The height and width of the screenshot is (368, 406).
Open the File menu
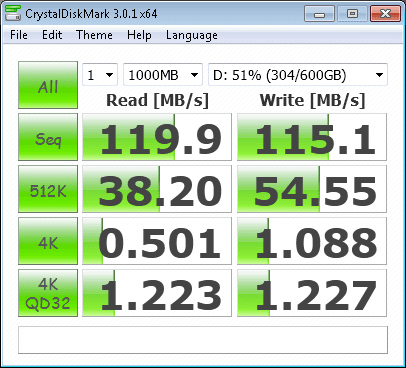point(19,35)
